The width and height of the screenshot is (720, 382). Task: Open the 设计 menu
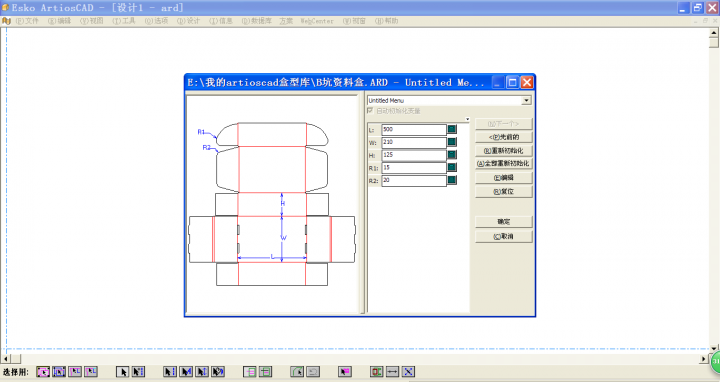click(189, 21)
